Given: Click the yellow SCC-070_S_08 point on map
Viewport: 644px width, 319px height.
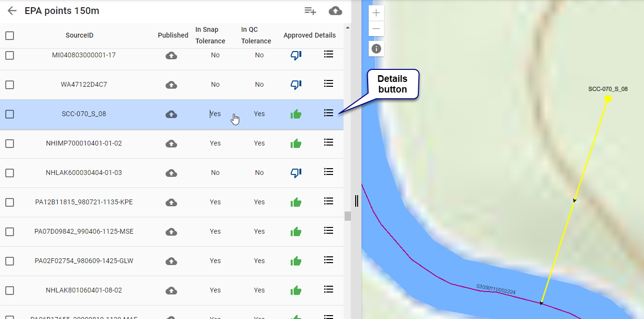Looking at the screenshot, I should [x=608, y=99].
